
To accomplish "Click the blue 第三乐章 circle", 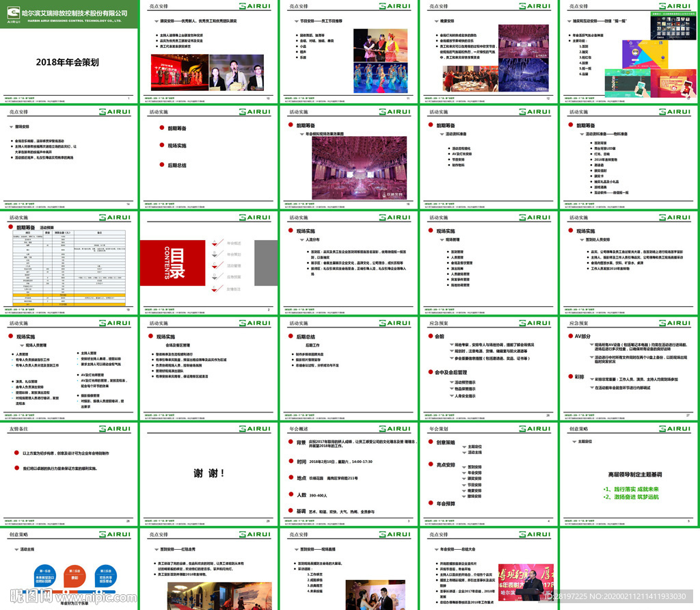I will pos(106,576).
